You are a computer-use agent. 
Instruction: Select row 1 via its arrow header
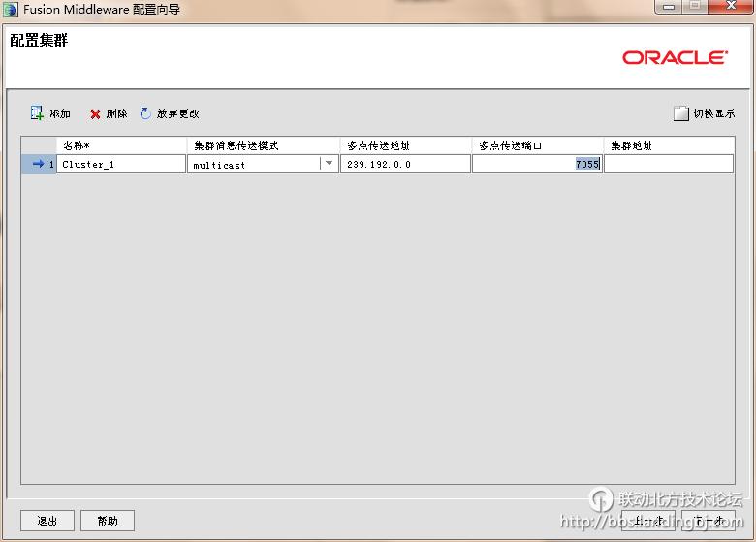pyautogui.click(x=39, y=164)
